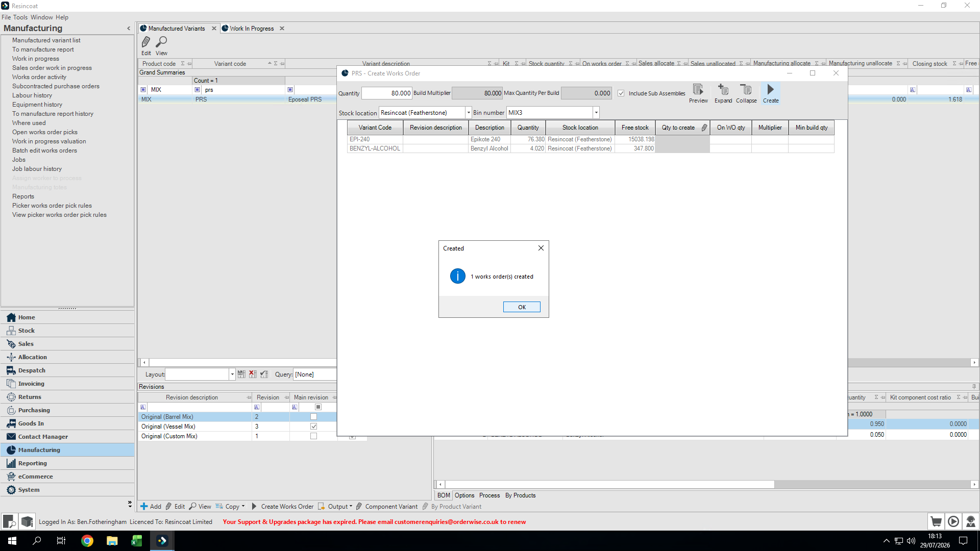Viewport: 980px width, 551px height.
Task: Select the BENZYL-ALCOHOL component row
Action: point(591,148)
